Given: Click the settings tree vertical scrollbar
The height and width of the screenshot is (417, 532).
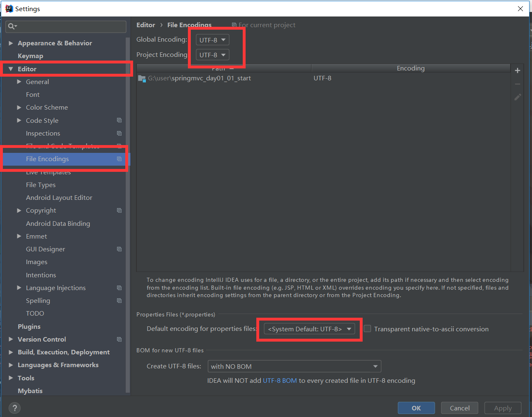Looking at the screenshot, I should click(128, 214).
